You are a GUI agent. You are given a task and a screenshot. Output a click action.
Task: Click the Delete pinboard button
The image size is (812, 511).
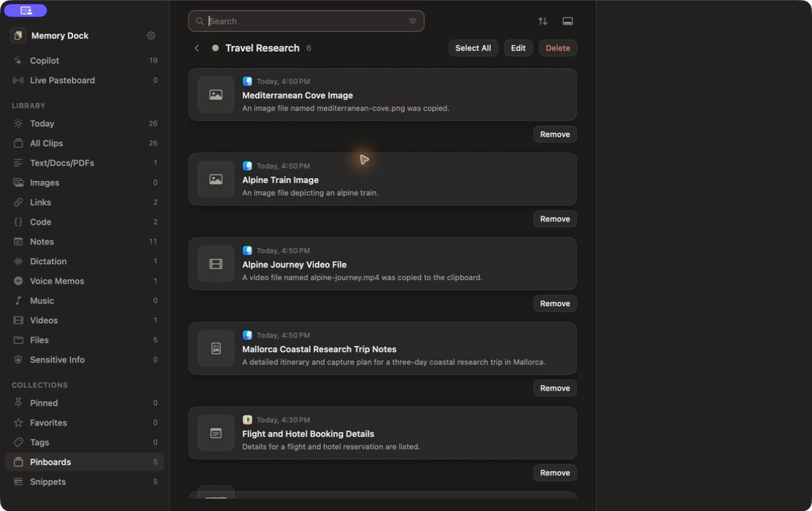(558, 48)
